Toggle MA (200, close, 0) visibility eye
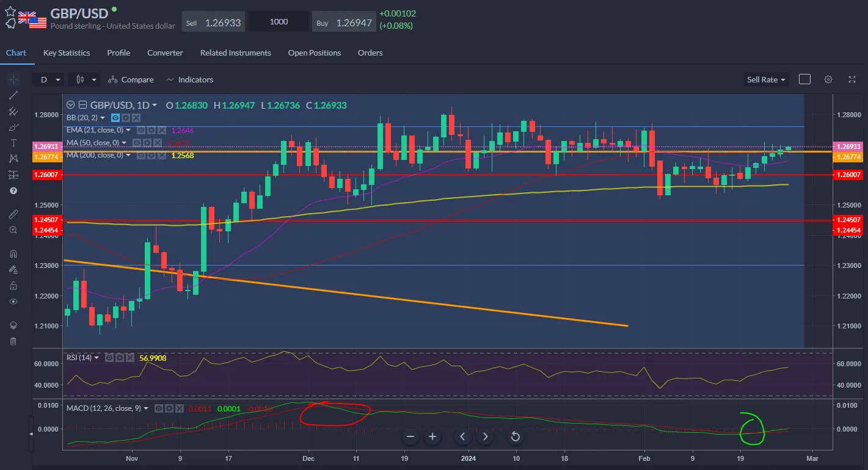 (x=140, y=155)
